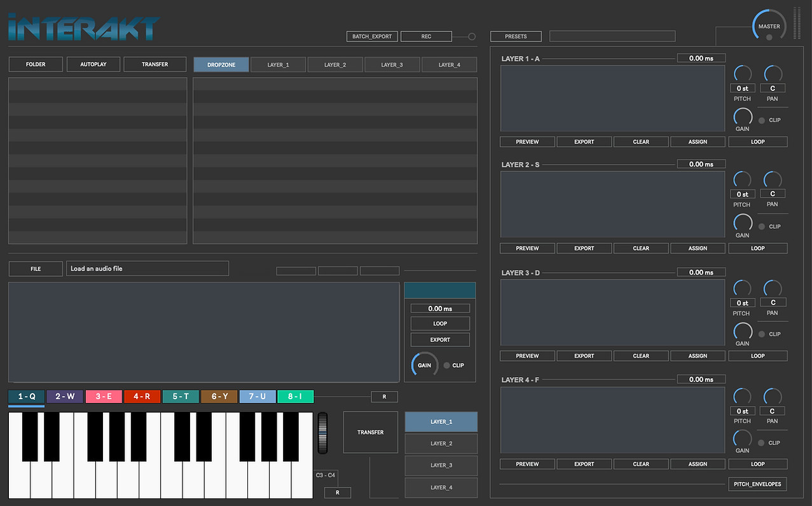Image resolution: width=812 pixels, height=506 pixels.
Task: Enable LOOP in the sample editor panel
Action: 439,324
